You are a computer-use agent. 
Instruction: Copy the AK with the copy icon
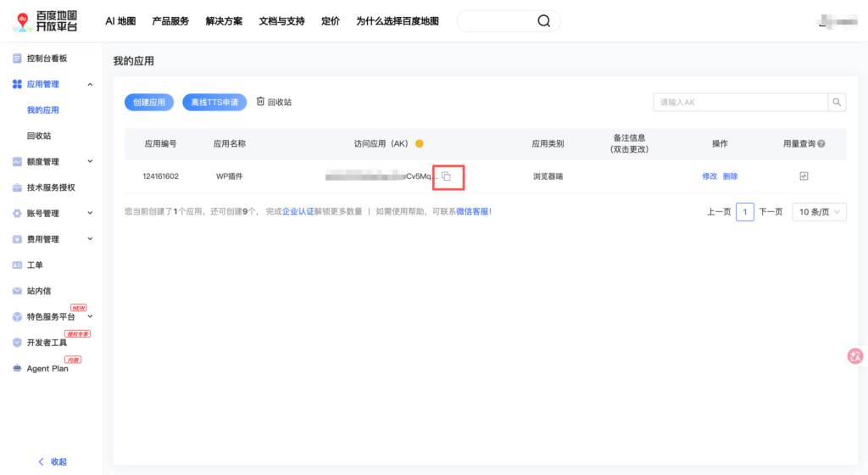pyautogui.click(x=447, y=176)
